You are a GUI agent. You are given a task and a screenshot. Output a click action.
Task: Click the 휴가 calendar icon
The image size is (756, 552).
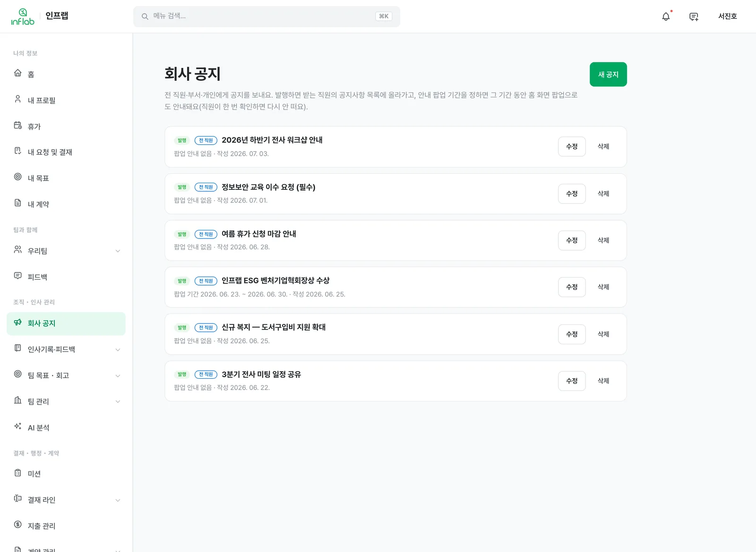coord(18,126)
